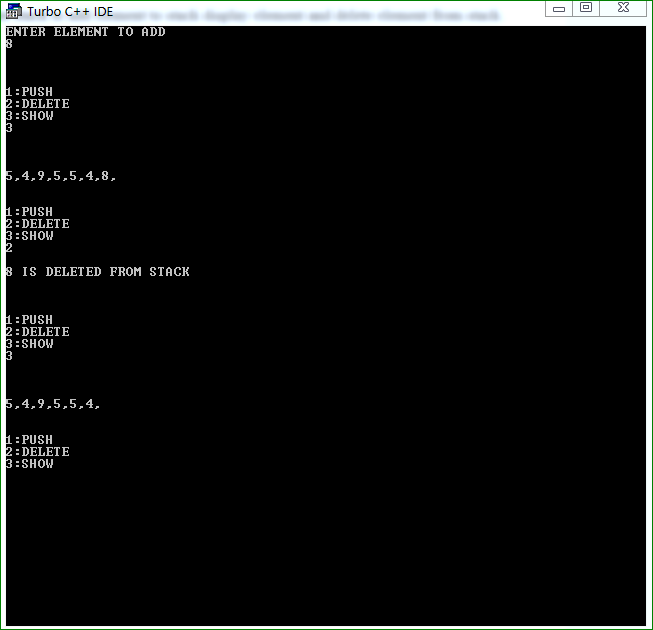
Task: Select the entered value 8 under the add prompt
Action: point(9,44)
